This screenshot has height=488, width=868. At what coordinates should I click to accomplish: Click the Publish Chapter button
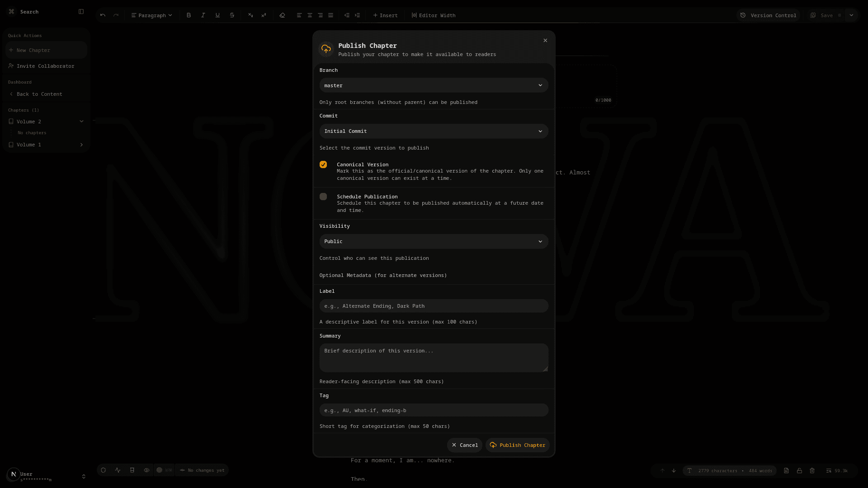tap(517, 445)
